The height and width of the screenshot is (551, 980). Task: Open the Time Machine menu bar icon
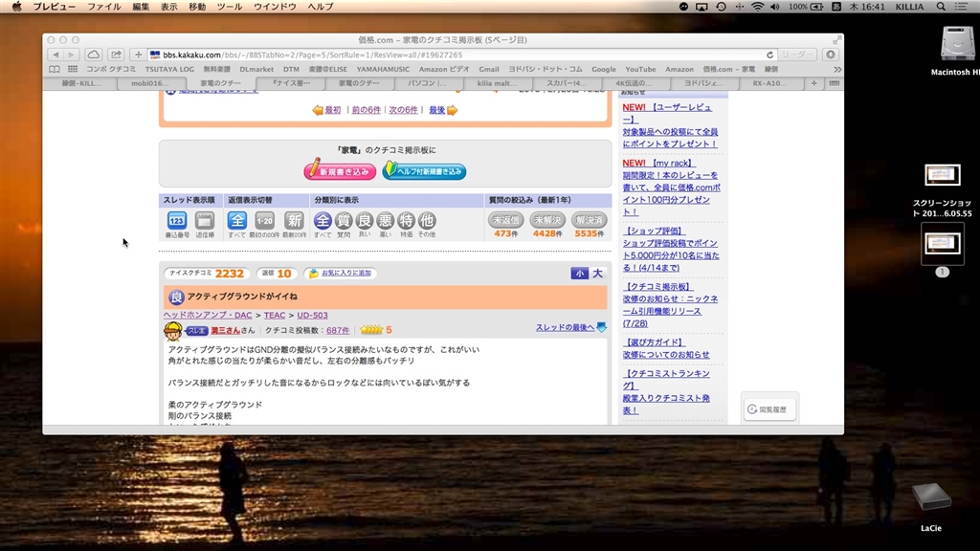pos(721,7)
